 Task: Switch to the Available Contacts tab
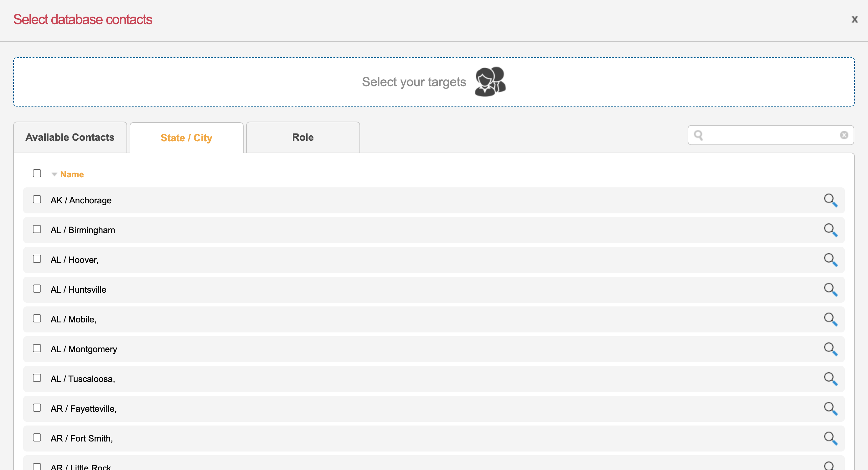(x=70, y=138)
